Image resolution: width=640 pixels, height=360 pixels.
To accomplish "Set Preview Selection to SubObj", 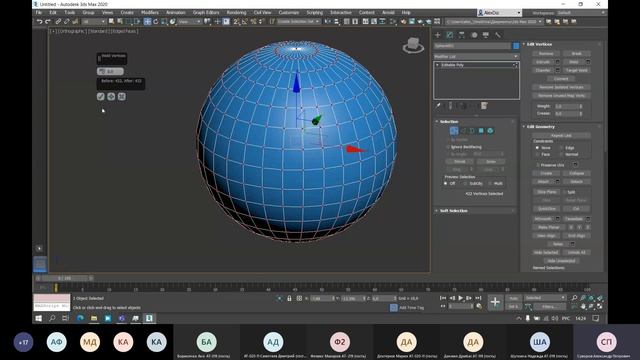I will point(465,184).
